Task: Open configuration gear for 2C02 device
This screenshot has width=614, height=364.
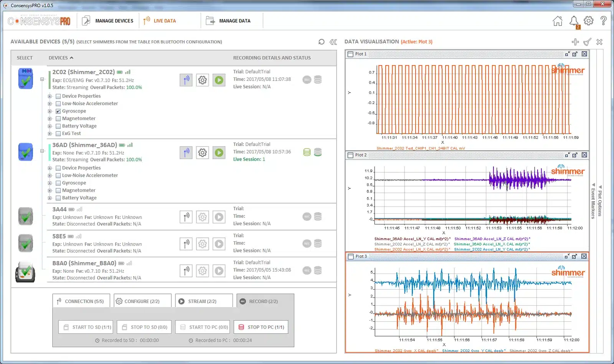Action: click(x=202, y=80)
